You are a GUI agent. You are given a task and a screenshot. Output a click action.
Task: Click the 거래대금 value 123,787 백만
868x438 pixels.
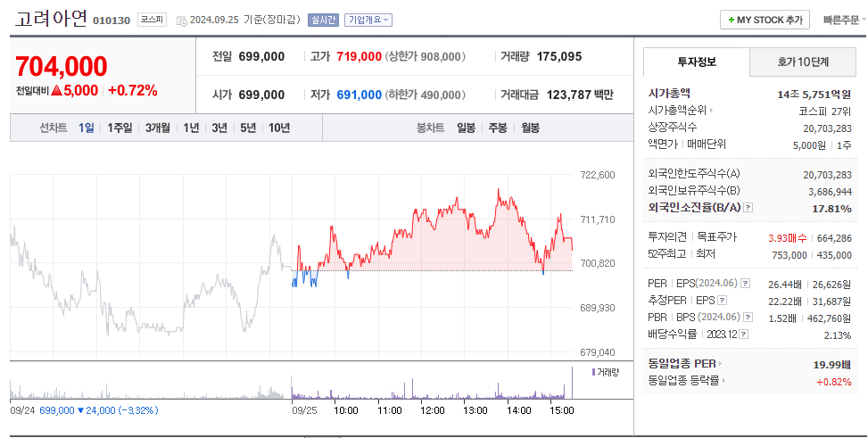580,95
